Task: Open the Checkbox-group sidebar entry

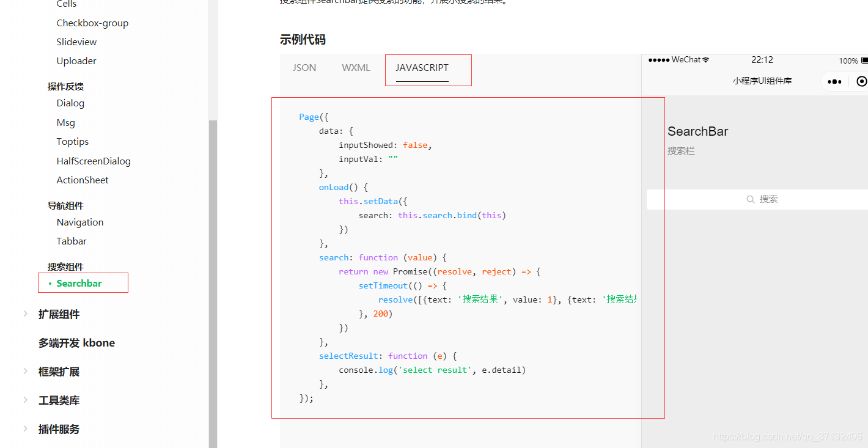Action: pyautogui.click(x=92, y=23)
